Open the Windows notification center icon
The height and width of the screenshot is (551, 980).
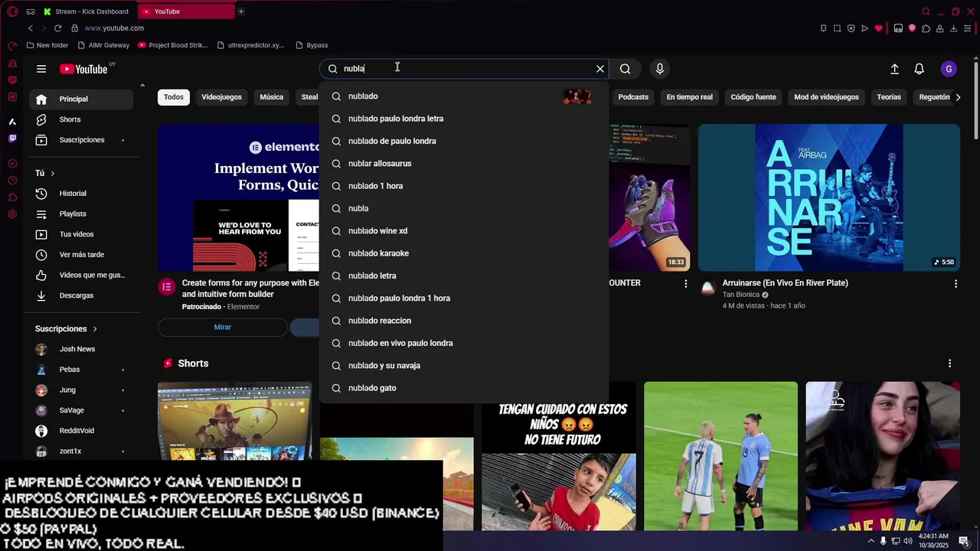tap(963, 541)
